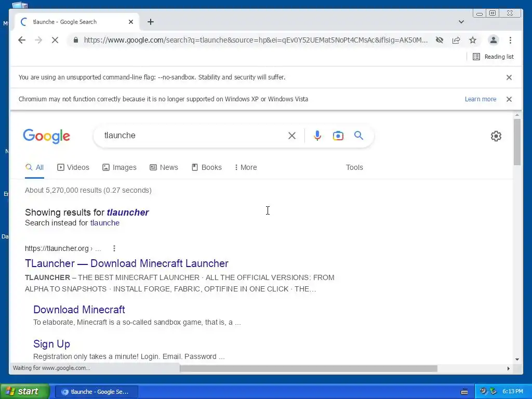Click the horizontal scrollbar thumb

pyautogui.click(x=309, y=368)
